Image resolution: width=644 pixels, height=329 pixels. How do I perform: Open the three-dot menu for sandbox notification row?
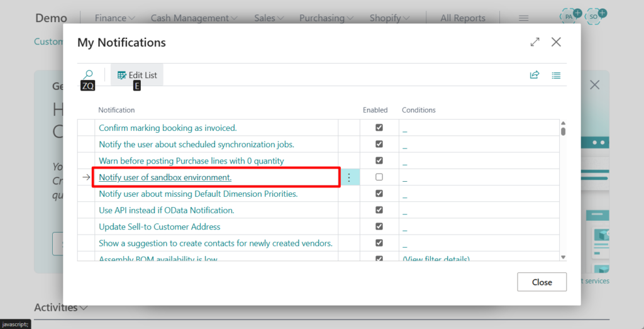pyautogui.click(x=349, y=177)
